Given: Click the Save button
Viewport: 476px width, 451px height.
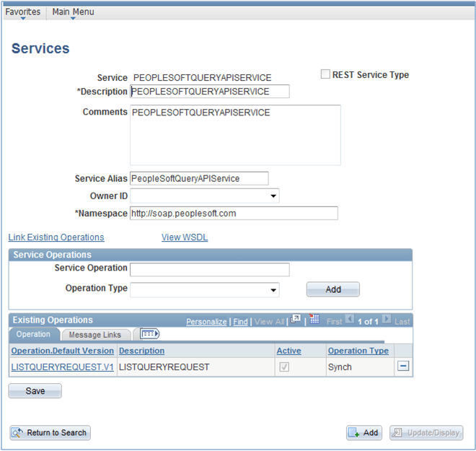Looking at the screenshot, I should (35, 391).
